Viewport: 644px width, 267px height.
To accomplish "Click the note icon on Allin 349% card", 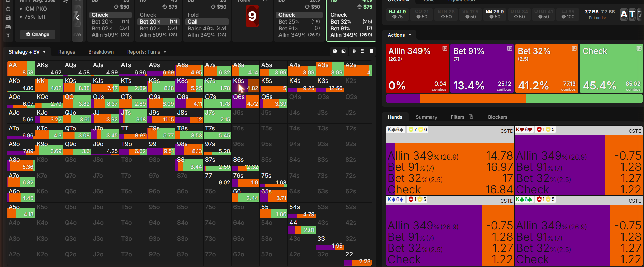I will 445,49.
